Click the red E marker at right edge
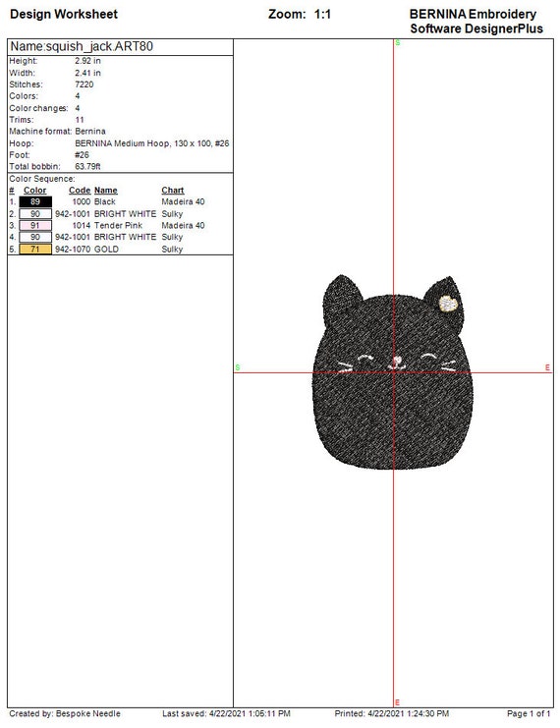Image resolution: width=560 pixels, height=728 pixels. (547, 367)
